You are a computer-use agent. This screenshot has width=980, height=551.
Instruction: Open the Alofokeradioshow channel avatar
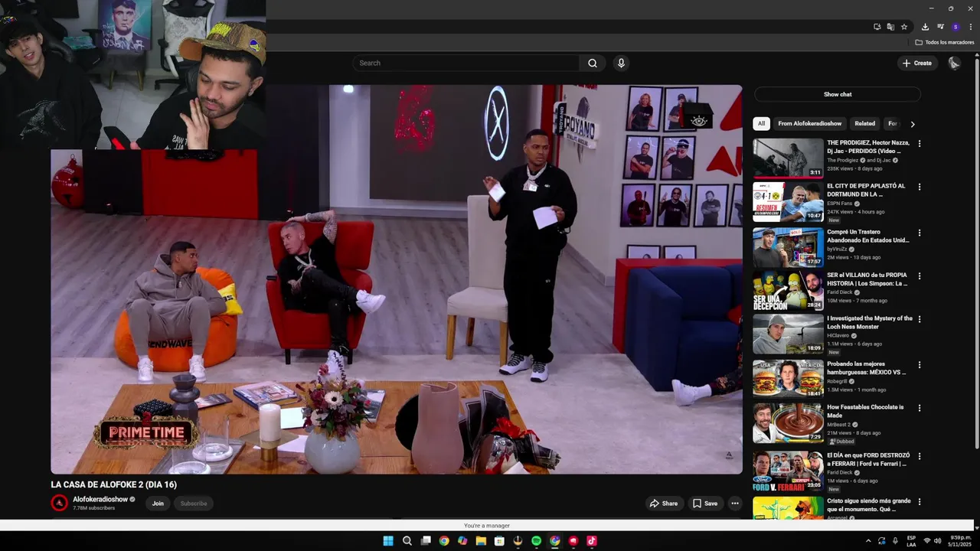tap(60, 503)
